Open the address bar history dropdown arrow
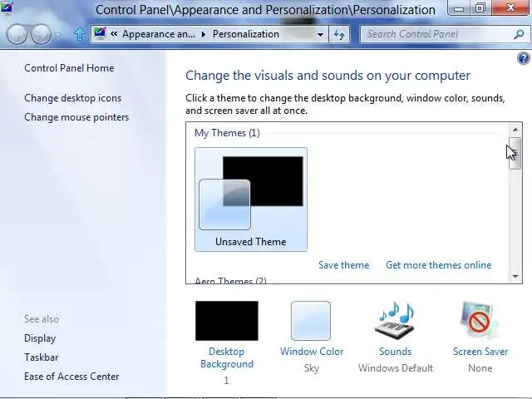532x399 pixels. [320, 35]
